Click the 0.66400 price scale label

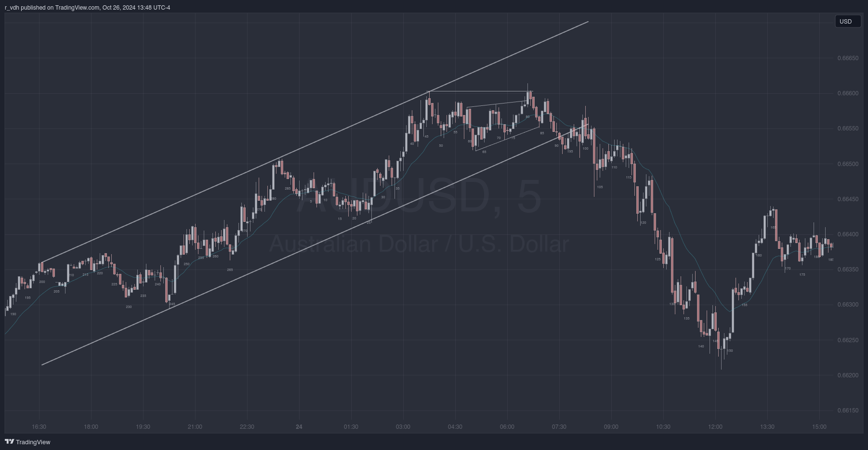point(848,234)
